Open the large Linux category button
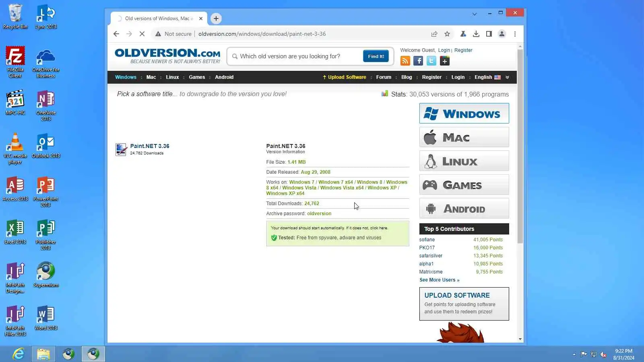644x362 pixels. (x=464, y=161)
